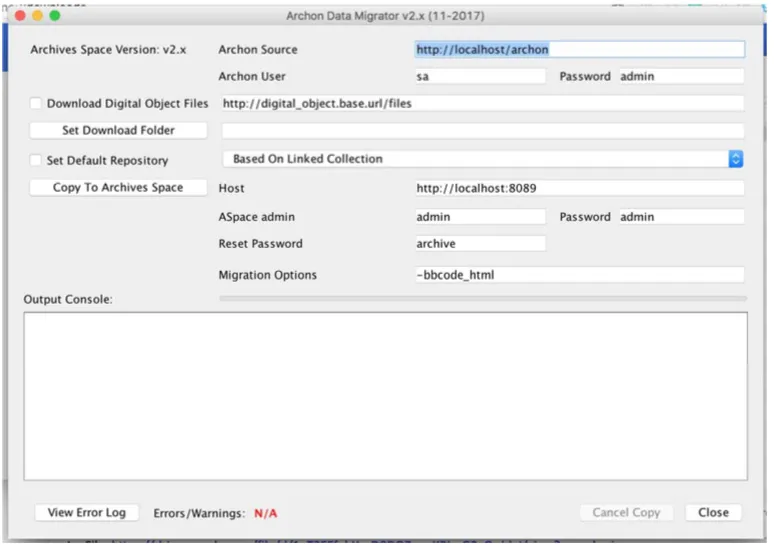
Task: Click the blue dropdown arrow stepper
Action: point(736,159)
